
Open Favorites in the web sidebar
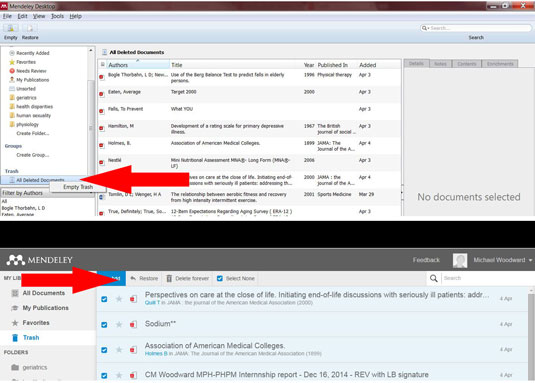(x=36, y=323)
